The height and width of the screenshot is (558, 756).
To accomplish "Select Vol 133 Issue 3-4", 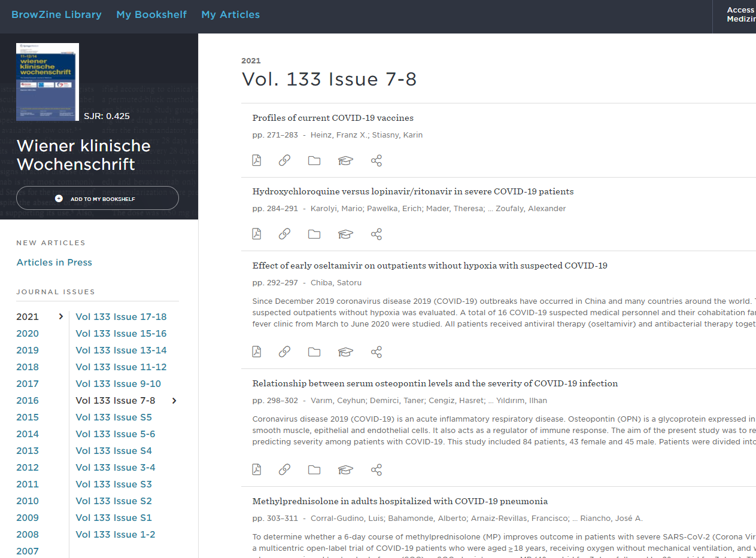I will (116, 468).
